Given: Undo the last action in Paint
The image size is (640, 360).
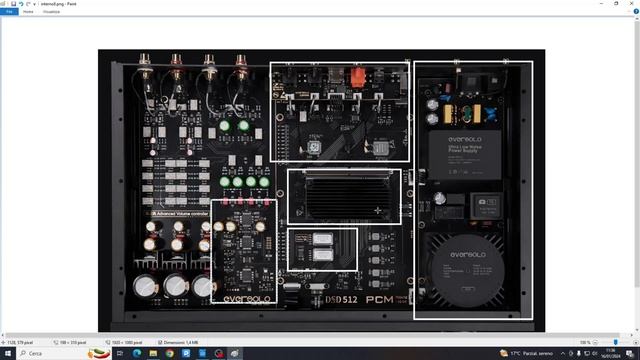Looking at the screenshot, I should point(21,4).
